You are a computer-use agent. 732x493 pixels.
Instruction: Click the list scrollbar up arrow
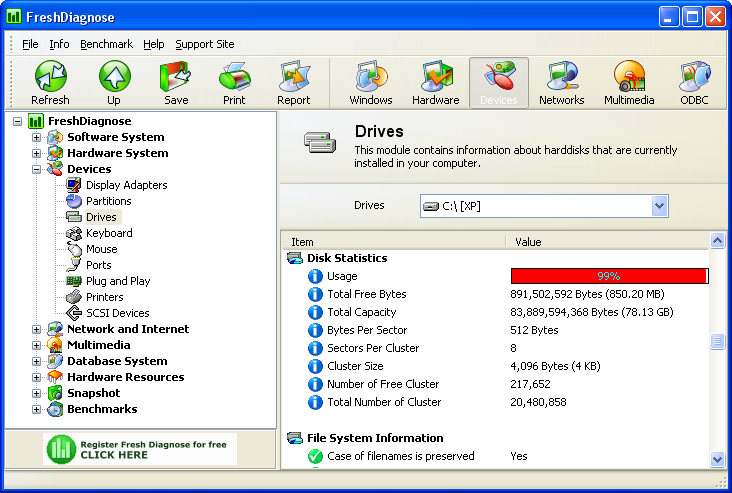coord(717,241)
